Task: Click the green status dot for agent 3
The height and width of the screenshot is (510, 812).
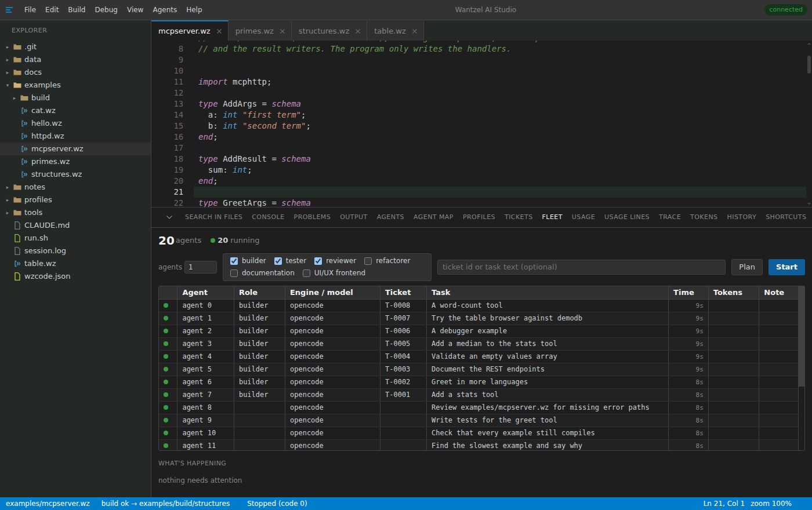Action: point(166,344)
